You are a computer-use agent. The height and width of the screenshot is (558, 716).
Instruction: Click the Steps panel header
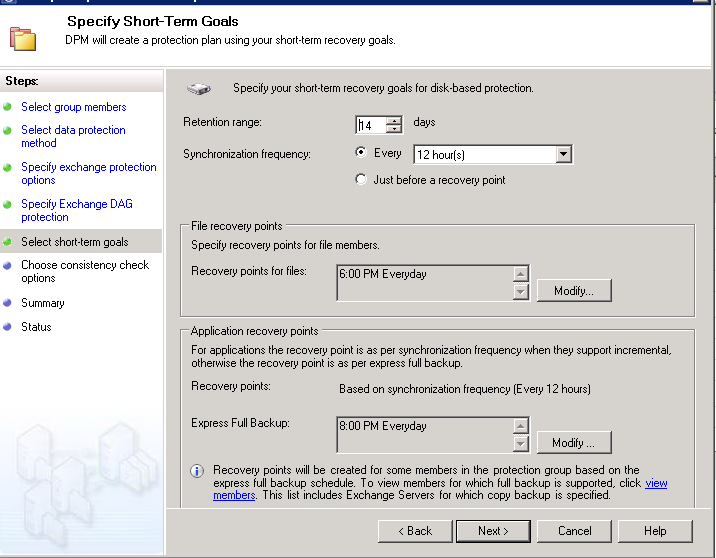pyautogui.click(x=81, y=81)
